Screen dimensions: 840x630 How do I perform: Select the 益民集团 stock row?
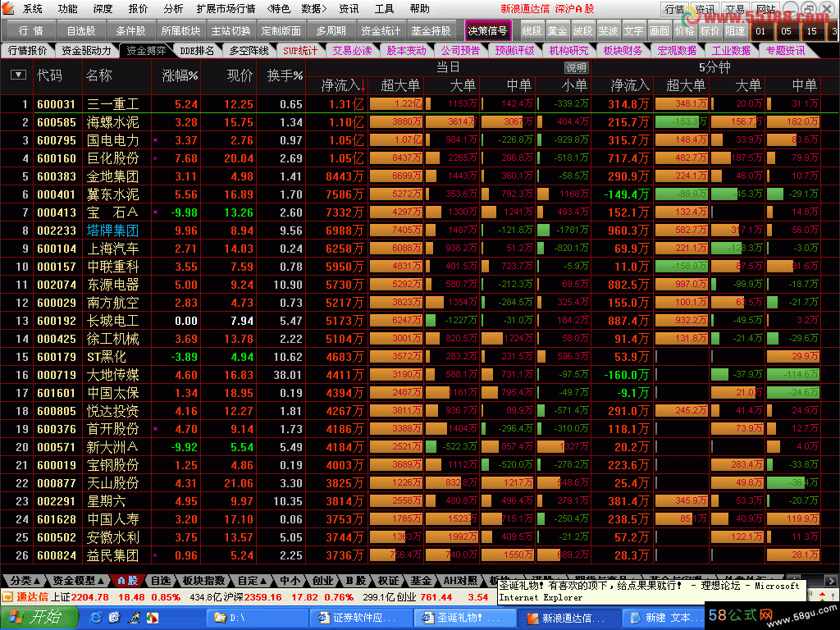coord(419,555)
